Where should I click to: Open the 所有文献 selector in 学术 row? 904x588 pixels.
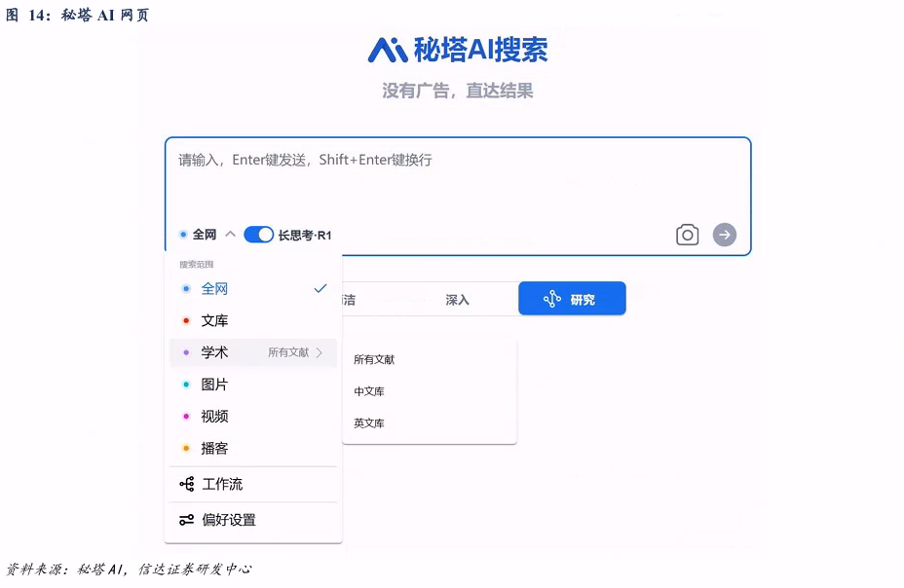click(288, 352)
